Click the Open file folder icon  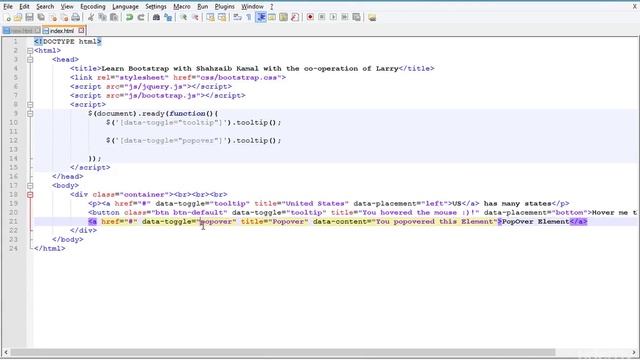click(18, 18)
